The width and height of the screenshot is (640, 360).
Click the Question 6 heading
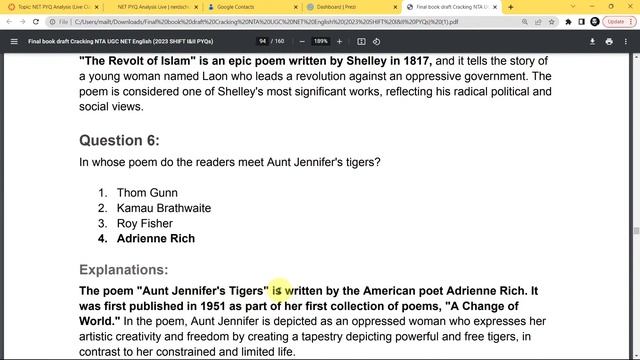point(119,140)
